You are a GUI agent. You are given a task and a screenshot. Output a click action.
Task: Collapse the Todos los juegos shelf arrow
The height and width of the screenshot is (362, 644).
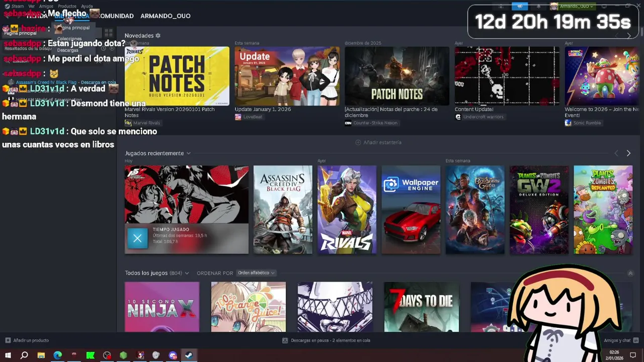point(630,273)
